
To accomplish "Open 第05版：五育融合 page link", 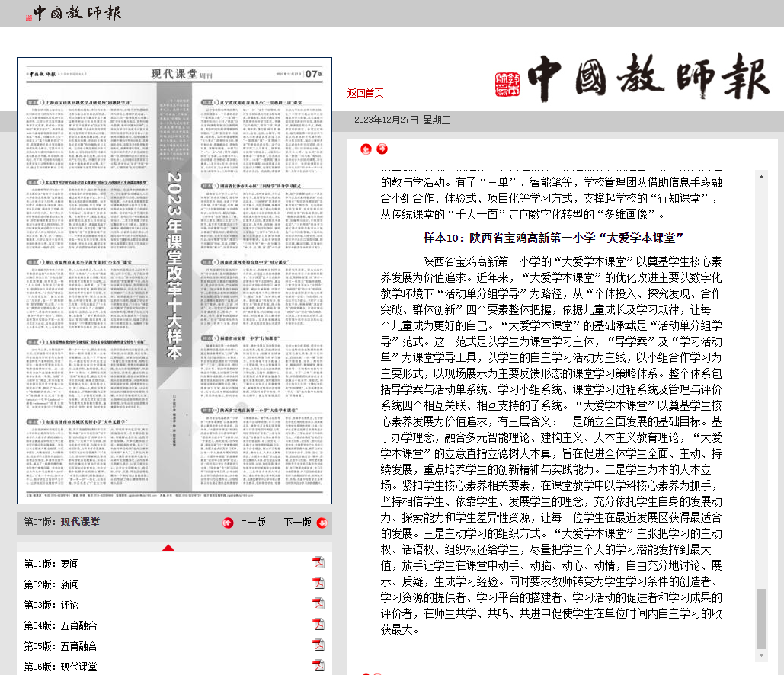I will pyautogui.click(x=60, y=646).
